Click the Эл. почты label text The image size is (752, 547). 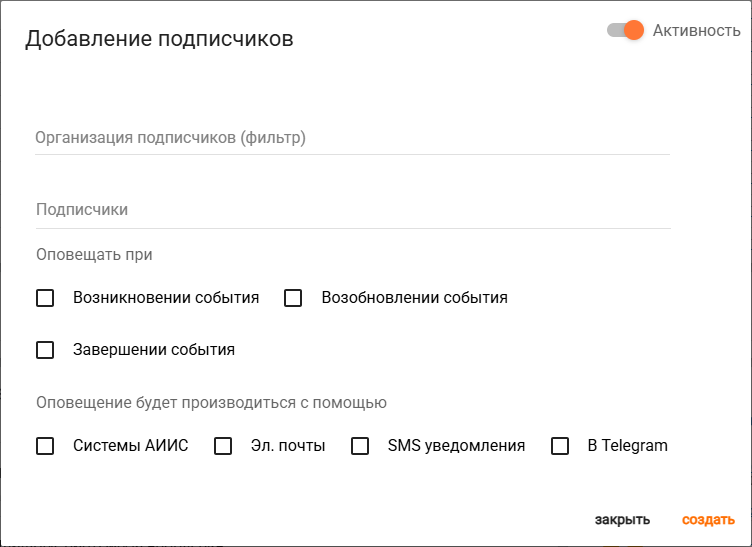coord(288,446)
